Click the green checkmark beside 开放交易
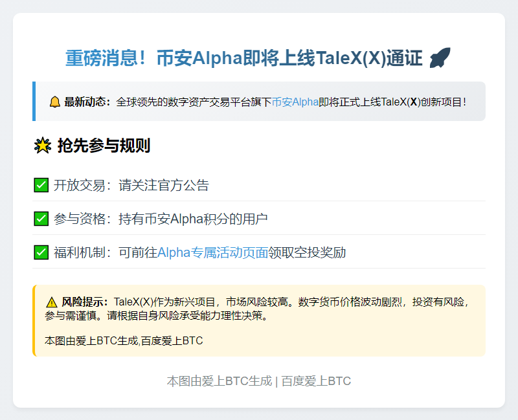This screenshot has width=518, height=420. pos(41,185)
